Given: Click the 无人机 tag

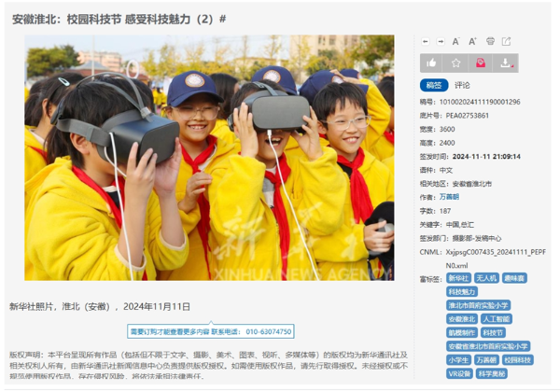Looking at the screenshot, I should coord(486,278).
